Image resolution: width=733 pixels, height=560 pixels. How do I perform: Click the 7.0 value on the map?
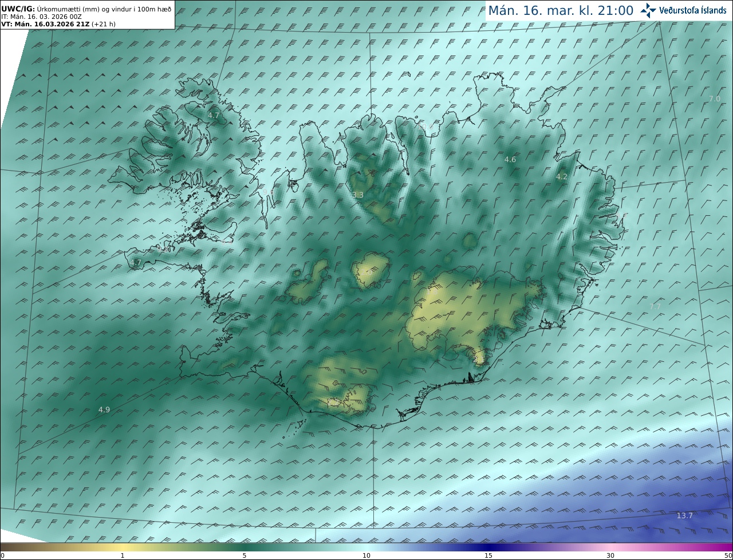pos(715,98)
